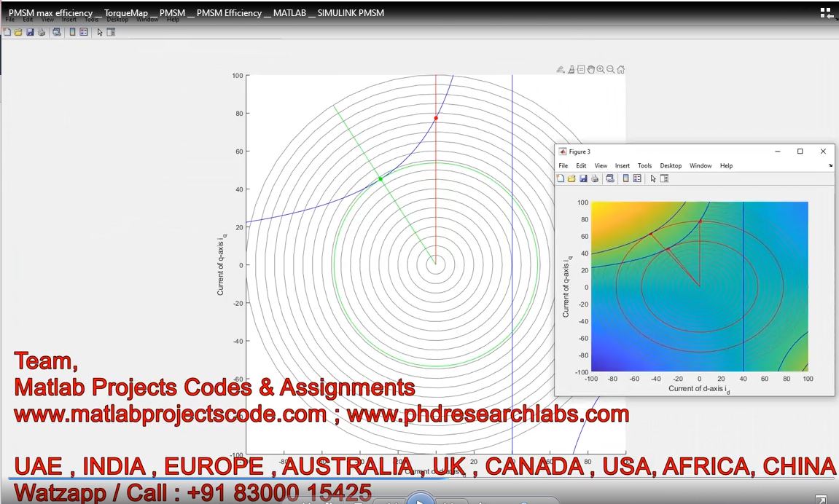Click Zoom Out icon on axes toolbar
The image size is (839, 504).
611,70
